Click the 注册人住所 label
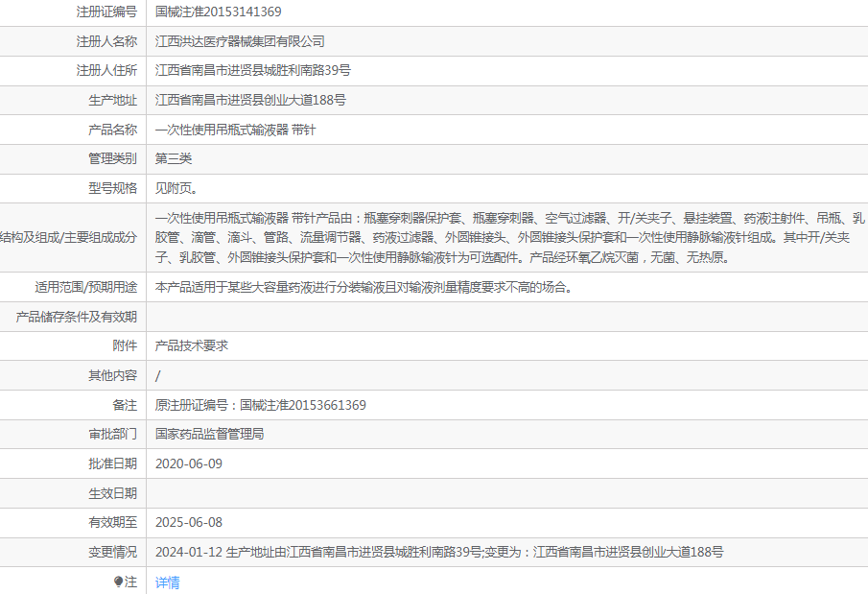The width and height of the screenshot is (868, 594). 106,70
